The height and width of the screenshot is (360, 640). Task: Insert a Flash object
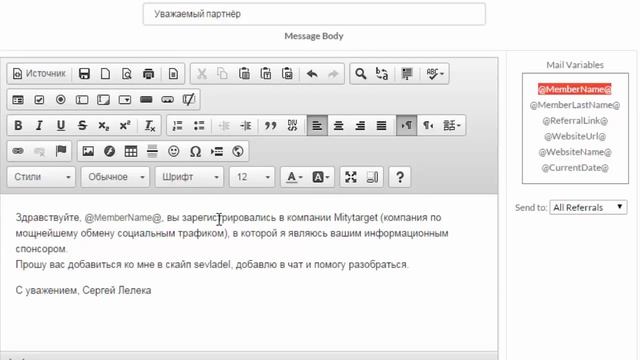coord(109,151)
